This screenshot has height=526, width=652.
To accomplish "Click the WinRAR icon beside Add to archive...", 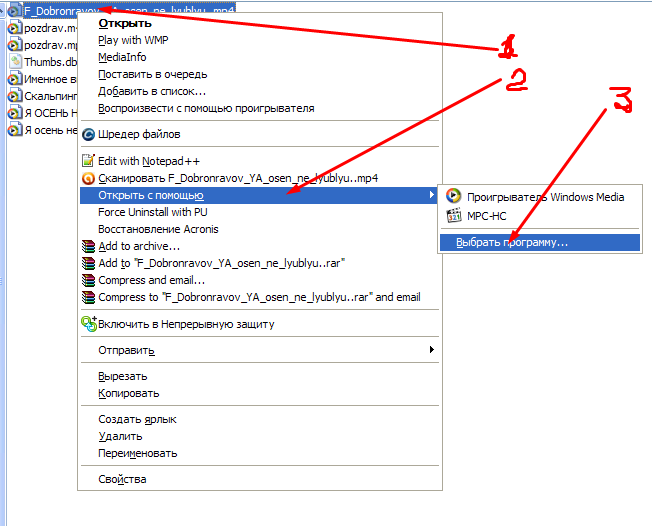I will point(88,246).
